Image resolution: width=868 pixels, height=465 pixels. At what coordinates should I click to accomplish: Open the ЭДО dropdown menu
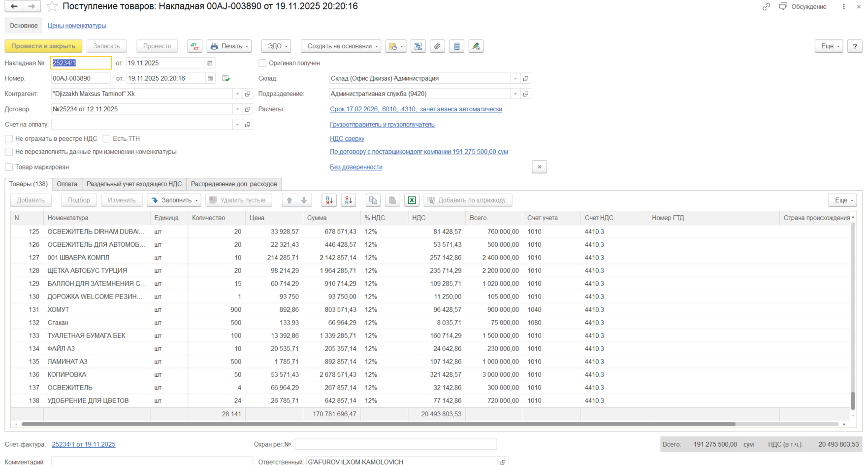276,46
